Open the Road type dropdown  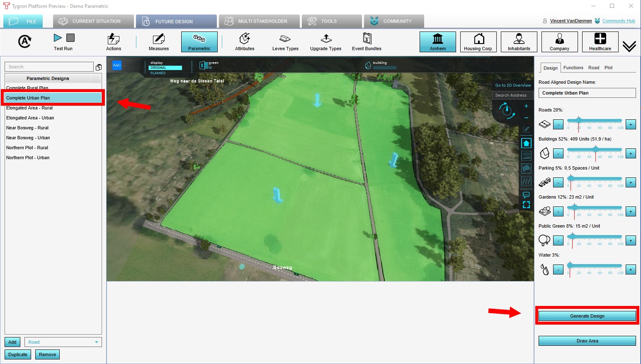tap(63, 342)
